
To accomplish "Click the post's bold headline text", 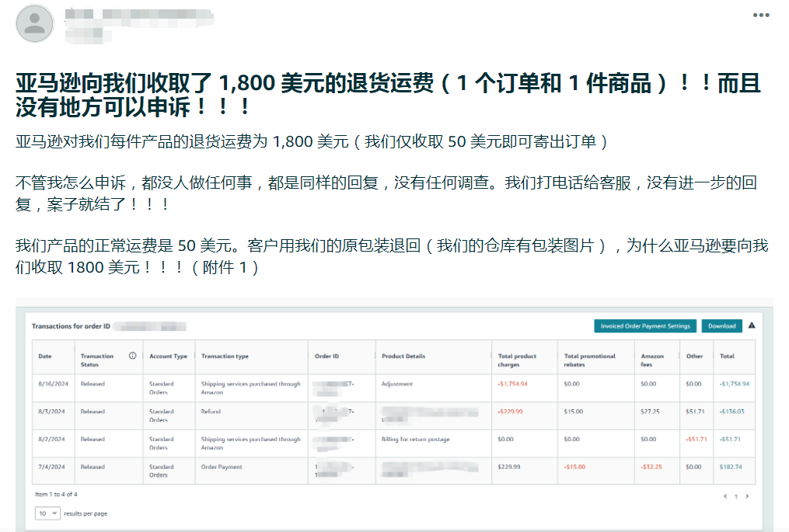I will (x=388, y=95).
